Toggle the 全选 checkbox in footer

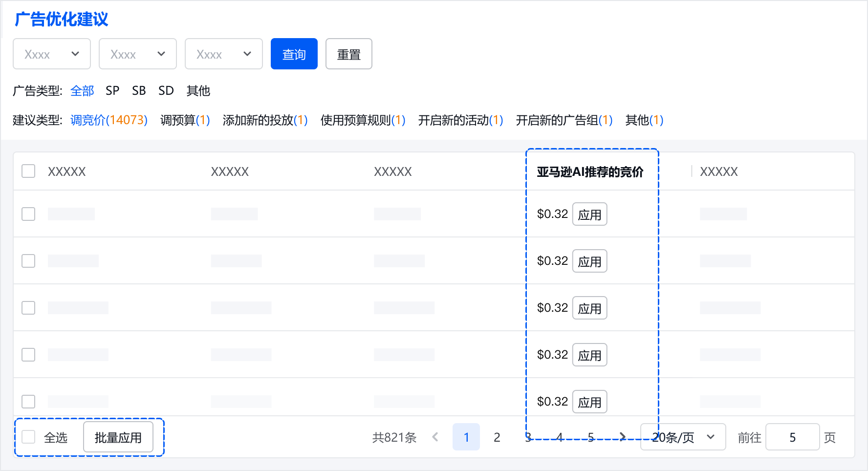[x=28, y=437]
